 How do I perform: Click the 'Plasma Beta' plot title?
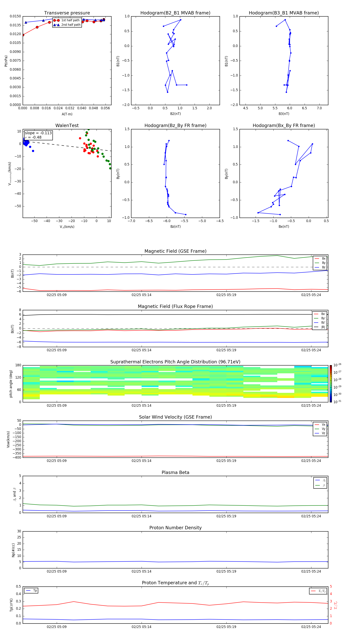175,473
